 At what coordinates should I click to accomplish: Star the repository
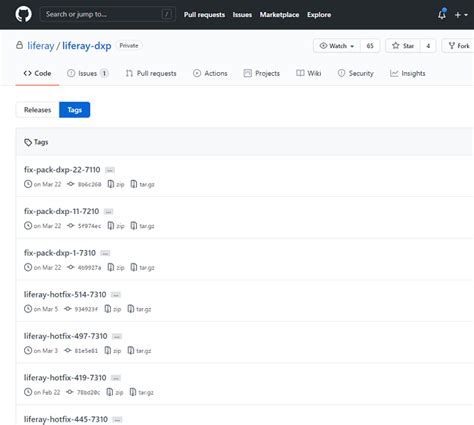click(403, 46)
